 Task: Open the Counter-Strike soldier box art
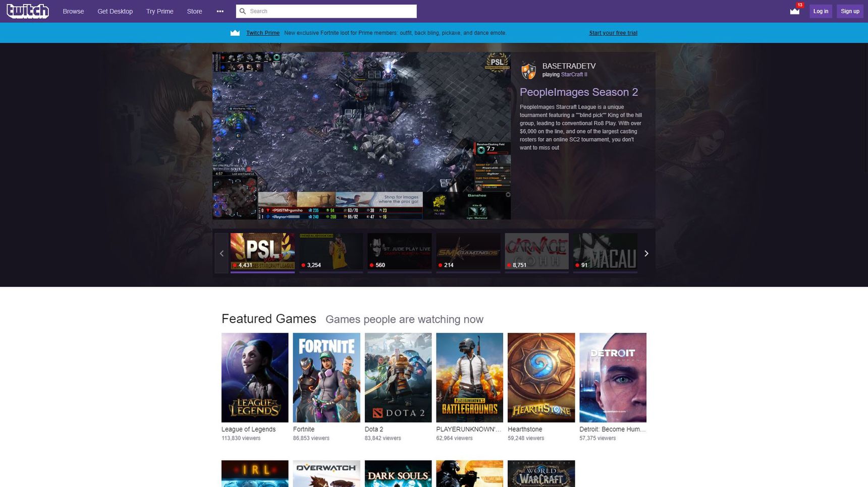pos(469,473)
